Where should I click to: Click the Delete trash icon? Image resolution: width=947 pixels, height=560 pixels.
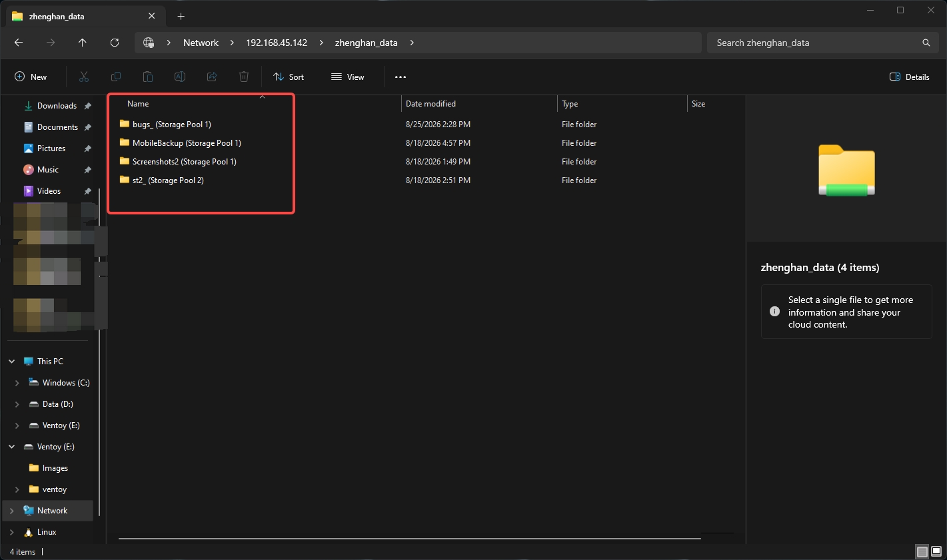tap(244, 77)
